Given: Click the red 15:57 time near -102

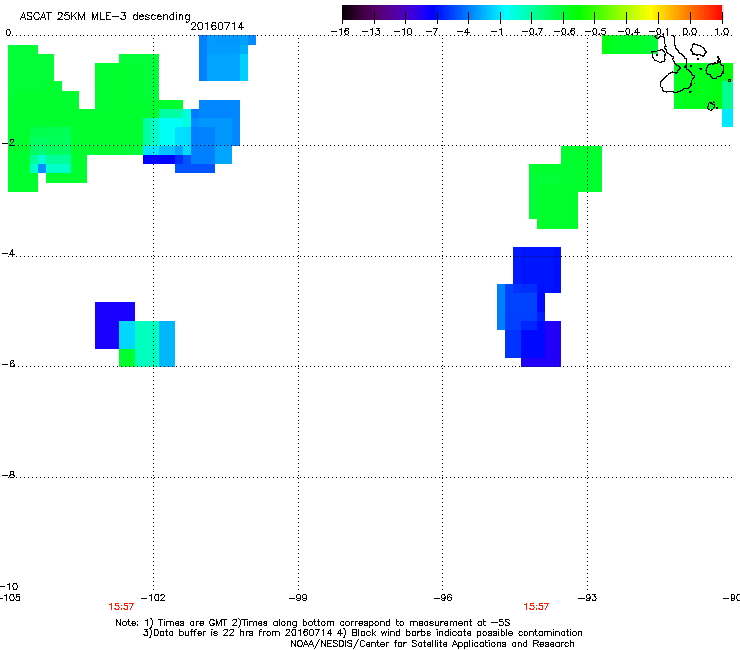Looking at the screenshot, I should point(121,607).
